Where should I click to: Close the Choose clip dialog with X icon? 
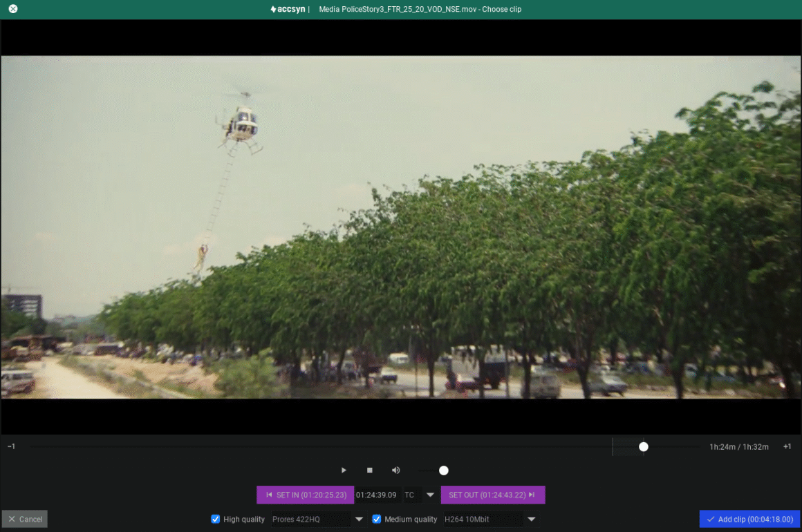click(12, 9)
